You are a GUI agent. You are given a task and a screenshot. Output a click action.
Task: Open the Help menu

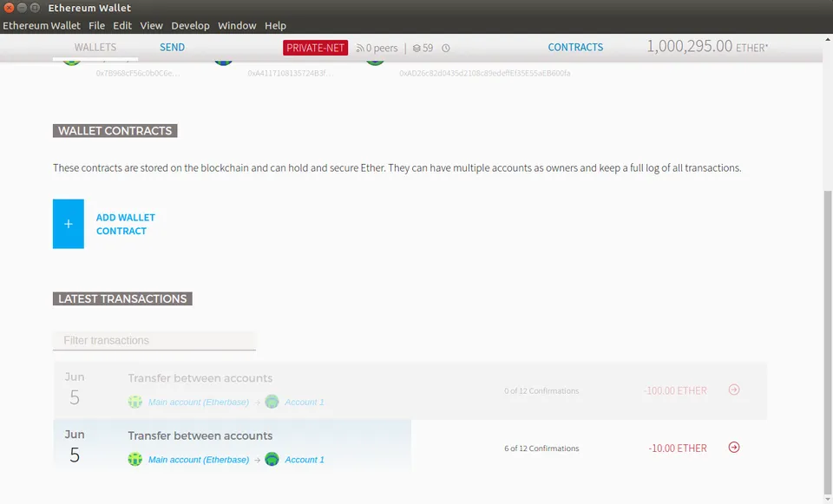(x=275, y=25)
